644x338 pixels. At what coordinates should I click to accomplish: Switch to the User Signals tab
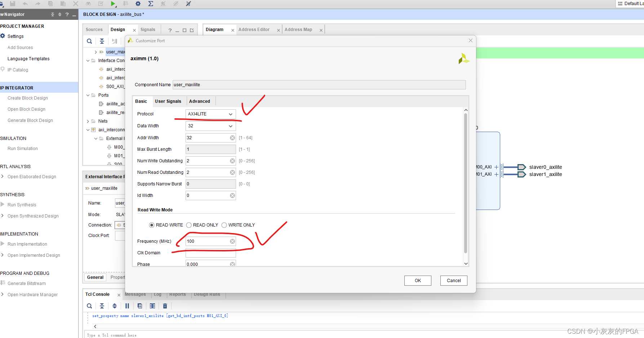pos(168,101)
